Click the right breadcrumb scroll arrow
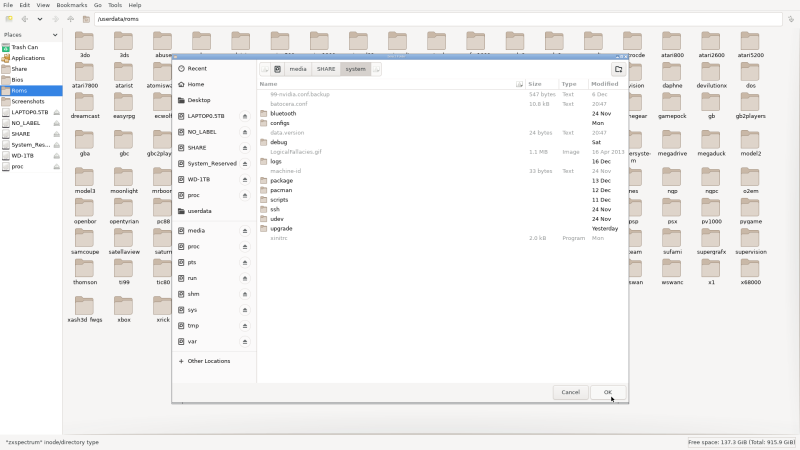The image size is (800, 450). [376, 69]
